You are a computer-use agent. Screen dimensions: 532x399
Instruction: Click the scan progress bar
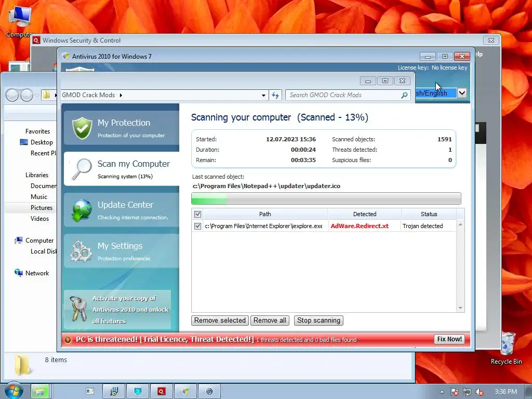(326, 198)
